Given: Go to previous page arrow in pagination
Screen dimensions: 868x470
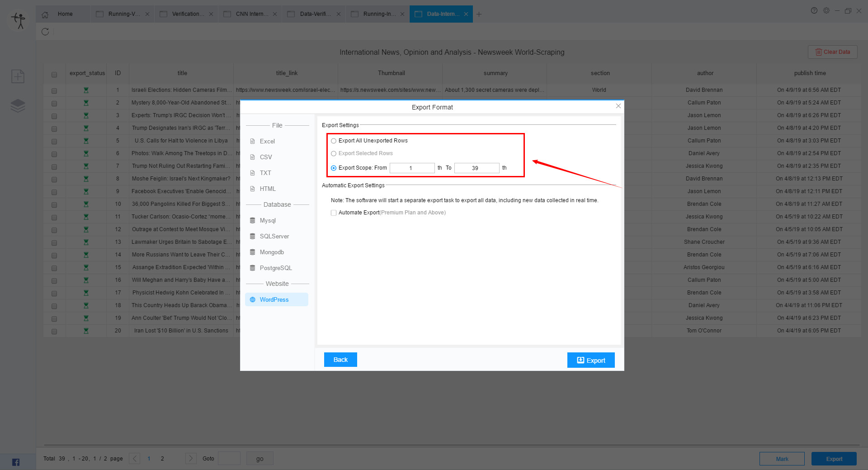Looking at the screenshot, I should pos(135,458).
